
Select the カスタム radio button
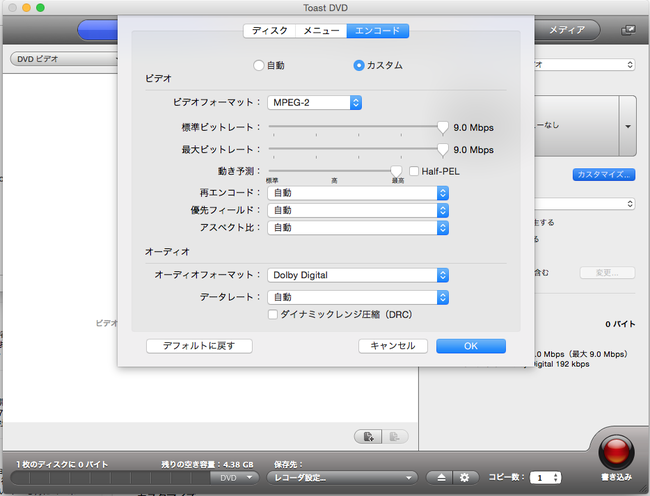359,65
